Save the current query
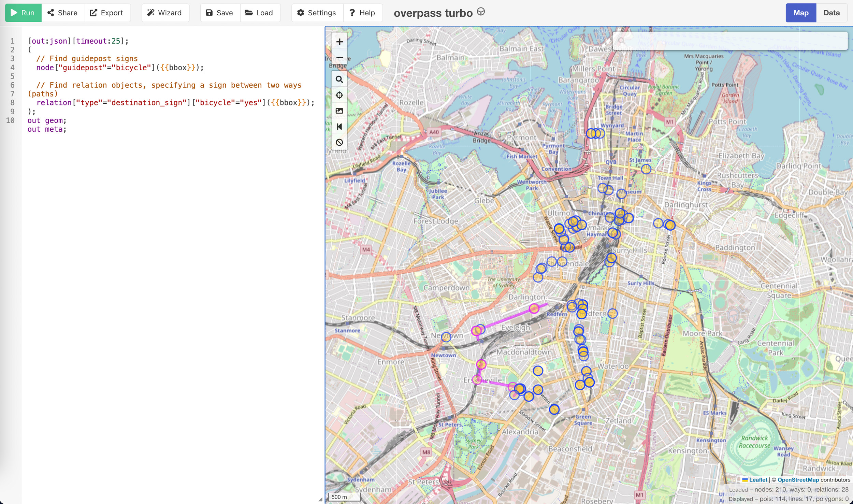Screen dimensions: 853x504 (220, 13)
